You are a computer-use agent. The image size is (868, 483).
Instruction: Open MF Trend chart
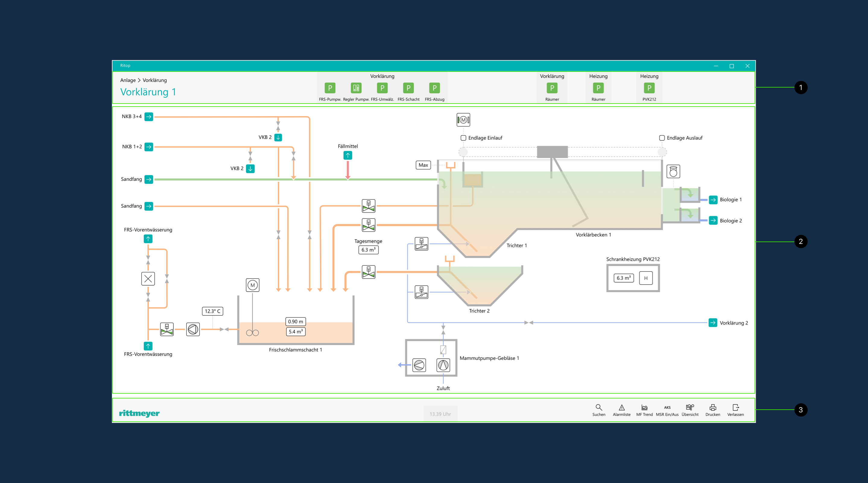pyautogui.click(x=644, y=410)
